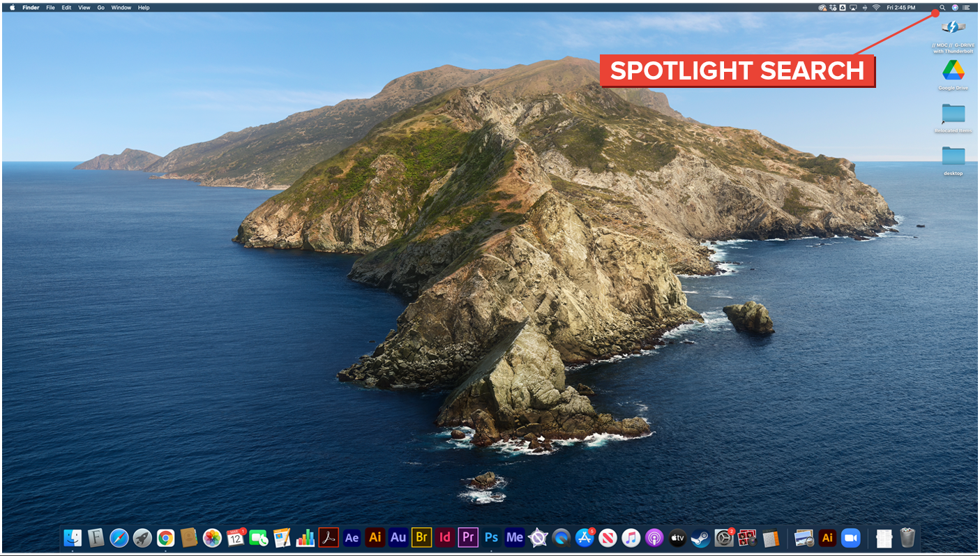The width and height of the screenshot is (980, 556).
Task: Open the Trash in the dock
Action: pyautogui.click(x=907, y=538)
